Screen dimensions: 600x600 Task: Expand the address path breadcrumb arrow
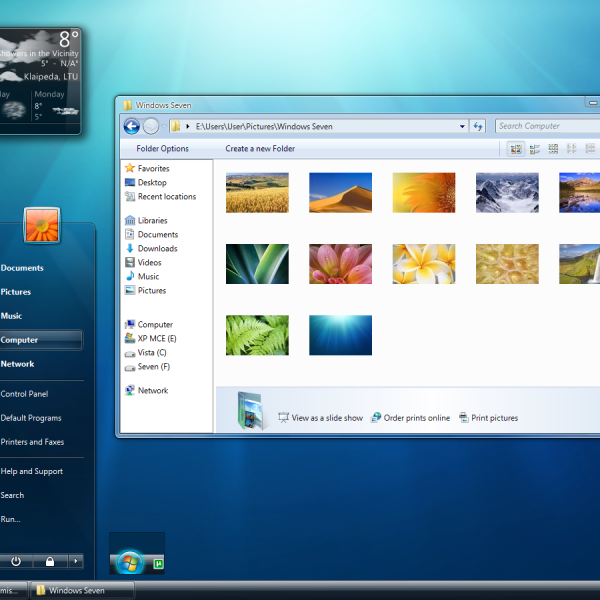[x=188, y=127]
